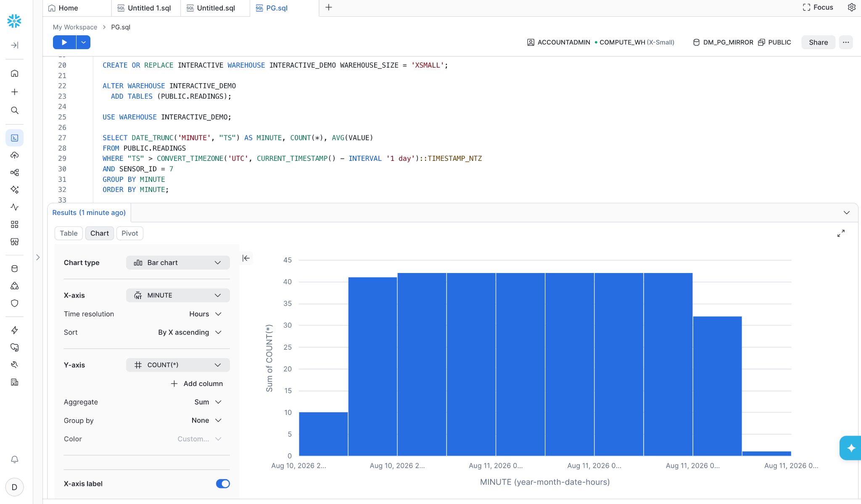Open the lightning bolt icon in sidebar

pyautogui.click(x=15, y=330)
